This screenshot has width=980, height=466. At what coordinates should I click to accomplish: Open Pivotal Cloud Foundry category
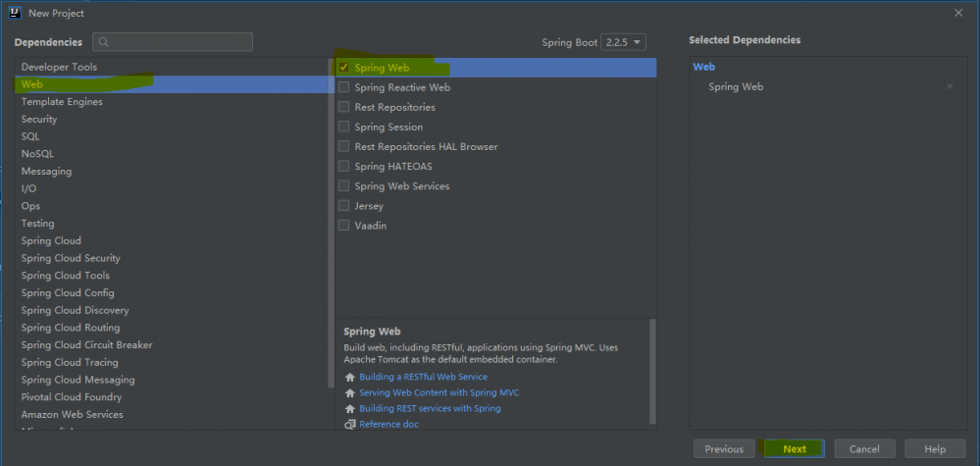pyautogui.click(x=174, y=397)
